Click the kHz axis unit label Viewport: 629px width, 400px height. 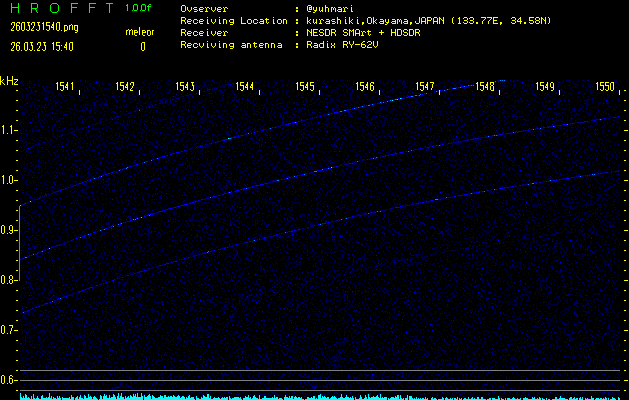tap(9, 81)
